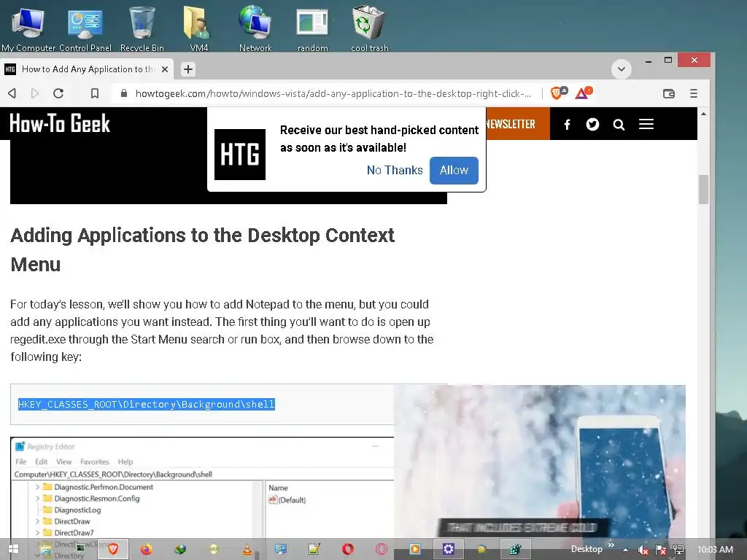Open the Brave wallet icon
The height and width of the screenshot is (560, 747).
tap(669, 93)
